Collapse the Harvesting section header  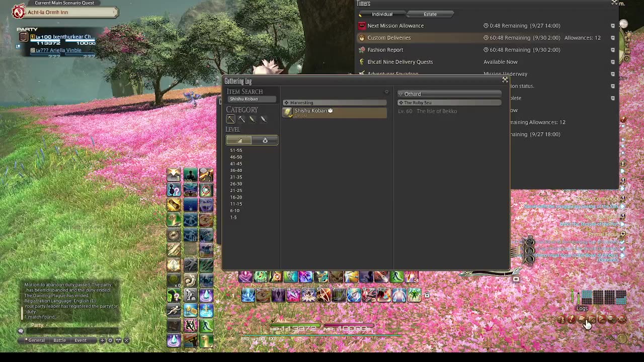click(335, 103)
